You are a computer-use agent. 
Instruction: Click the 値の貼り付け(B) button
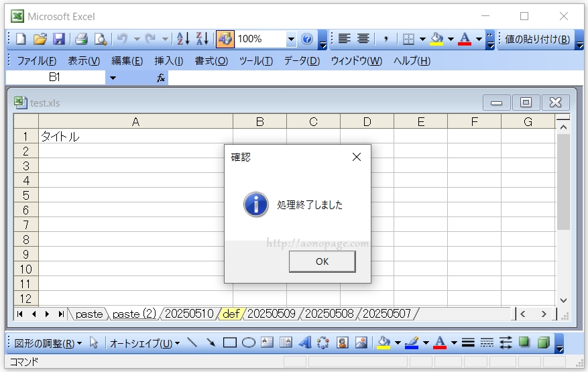pyautogui.click(x=537, y=39)
